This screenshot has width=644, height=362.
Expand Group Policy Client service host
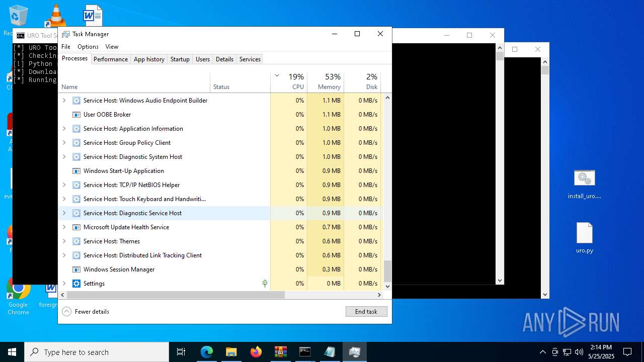tap(64, 143)
